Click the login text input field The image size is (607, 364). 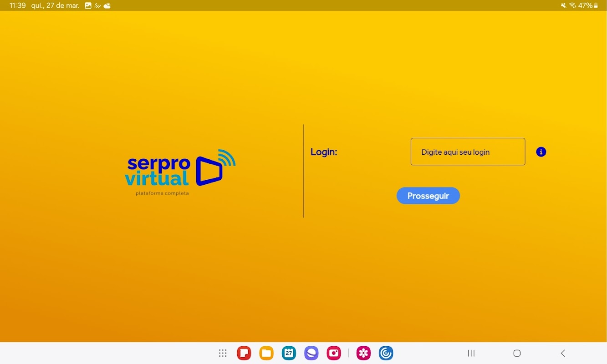click(x=468, y=152)
